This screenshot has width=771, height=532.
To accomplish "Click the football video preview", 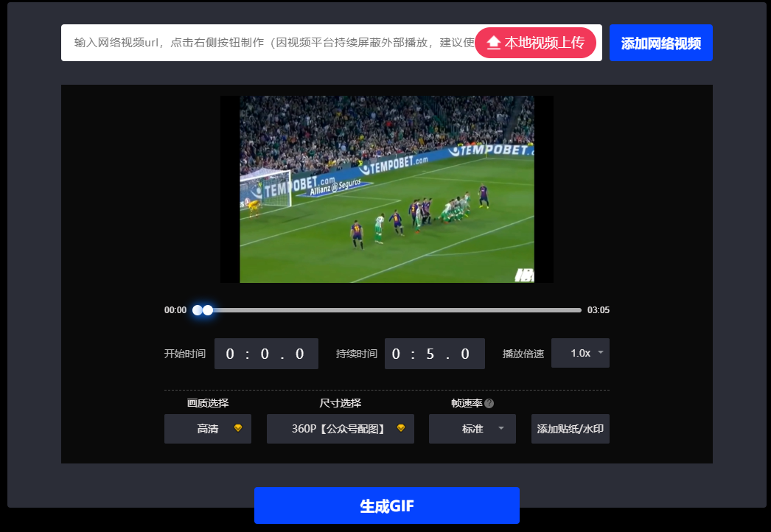I will click(386, 189).
